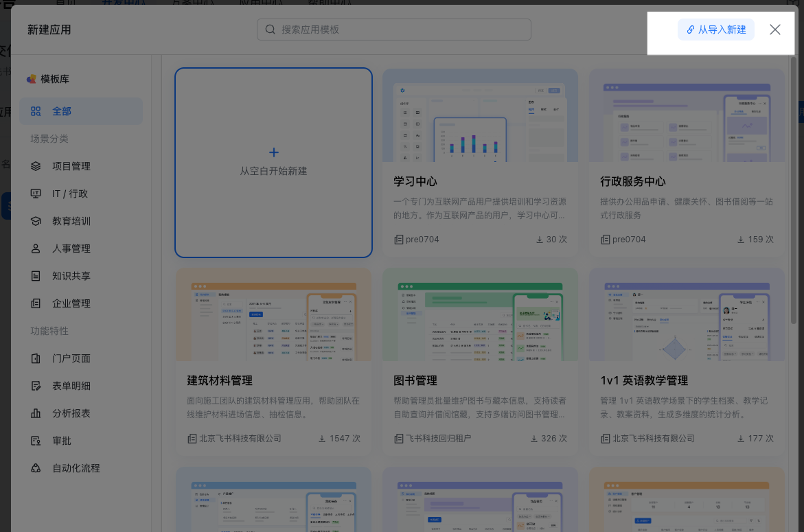Click the 326 次 download count
Viewport: 804px width, 532px height.
coord(549,439)
